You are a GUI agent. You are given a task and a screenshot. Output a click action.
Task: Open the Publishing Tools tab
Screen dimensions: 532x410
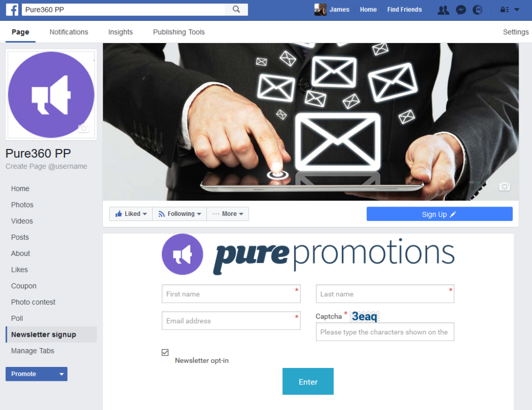[179, 32]
